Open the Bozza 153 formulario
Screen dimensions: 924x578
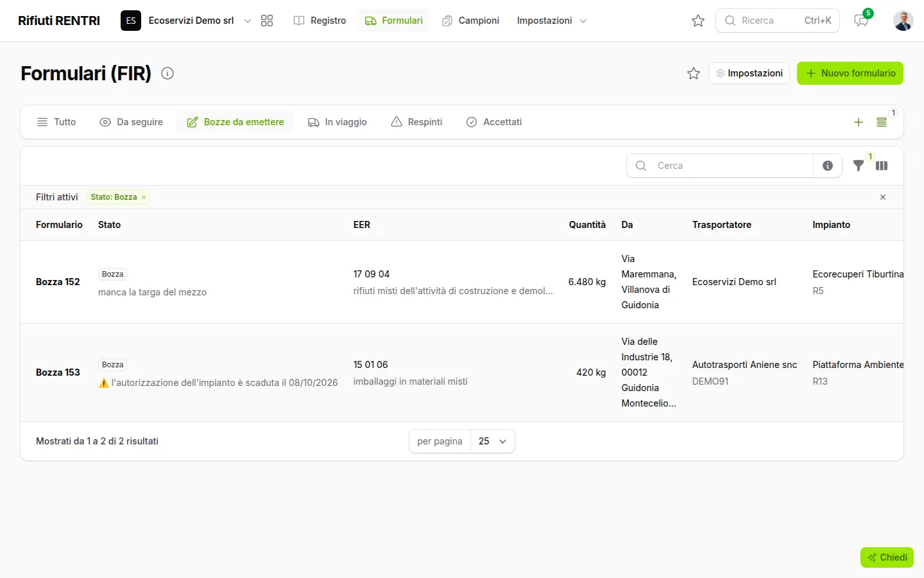tap(58, 372)
